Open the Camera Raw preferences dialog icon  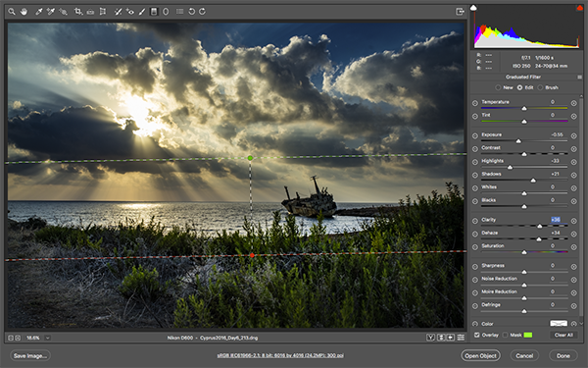click(179, 12)
